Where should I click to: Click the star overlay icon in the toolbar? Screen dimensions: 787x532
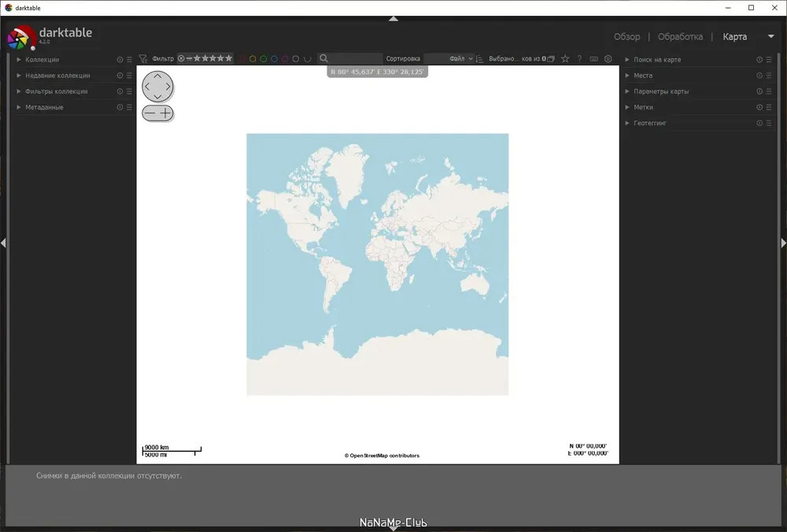click(x=565, y=59)
